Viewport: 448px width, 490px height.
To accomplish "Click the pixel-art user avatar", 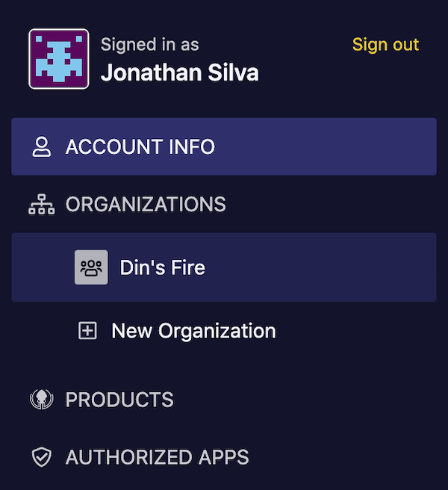I will click(59, 59).
